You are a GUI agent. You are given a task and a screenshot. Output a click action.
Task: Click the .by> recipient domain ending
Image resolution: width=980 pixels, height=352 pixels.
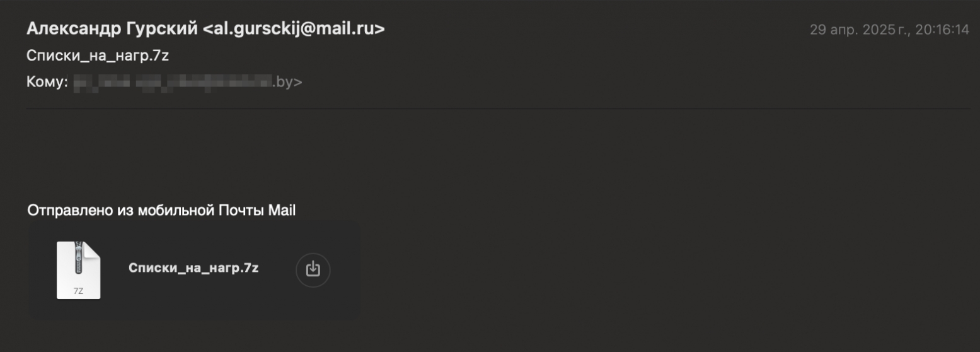point(287,83)
